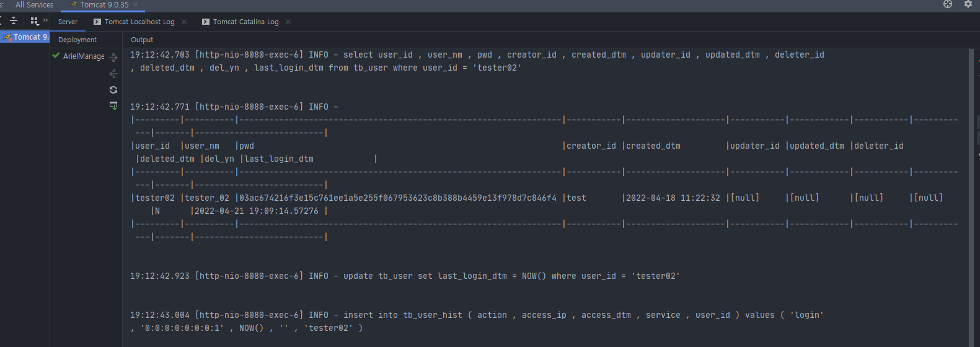The image size is (980, 347).
Task: Open the Tomcat Catalina Log tab
Action: 245,22
